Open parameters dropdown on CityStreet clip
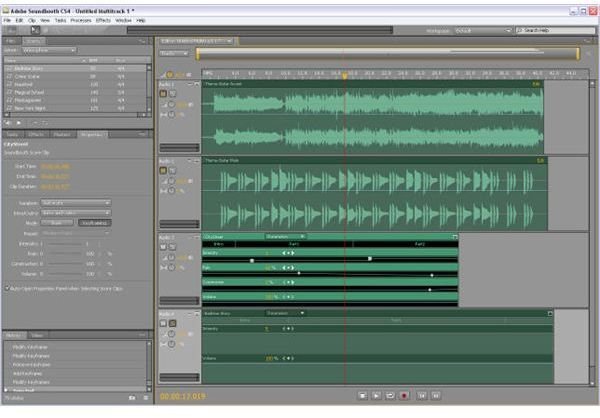 285,237
